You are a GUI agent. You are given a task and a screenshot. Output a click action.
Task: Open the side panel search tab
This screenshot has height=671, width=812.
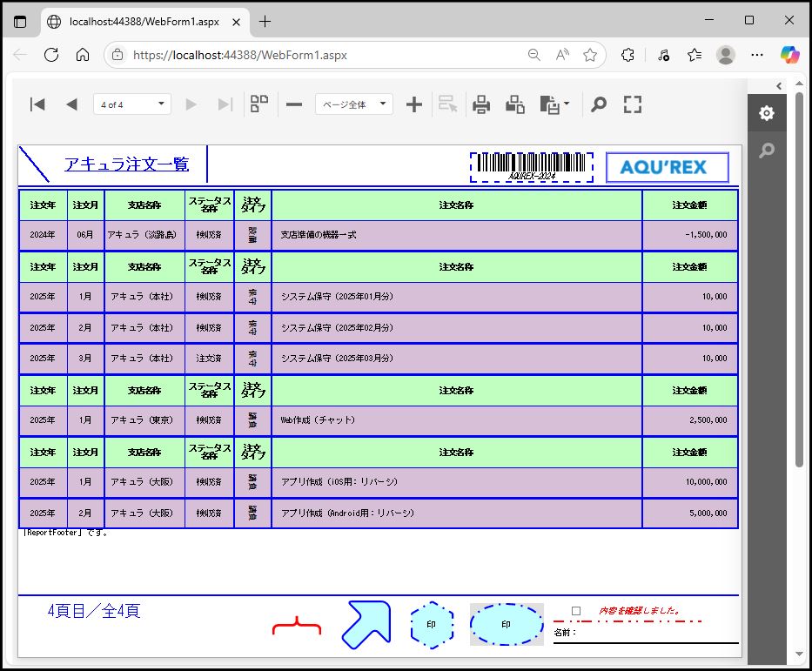[766, 151]
